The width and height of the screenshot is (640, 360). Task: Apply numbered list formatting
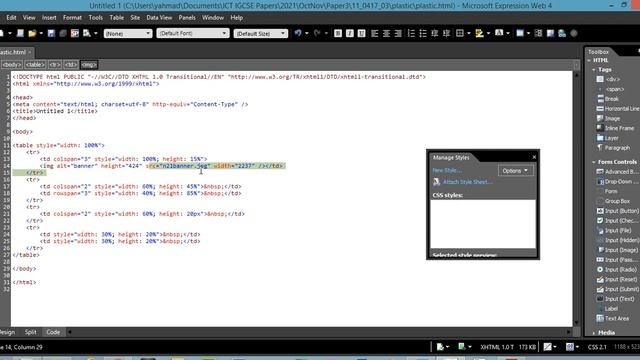pyautogui.click(x=411, y=33)
